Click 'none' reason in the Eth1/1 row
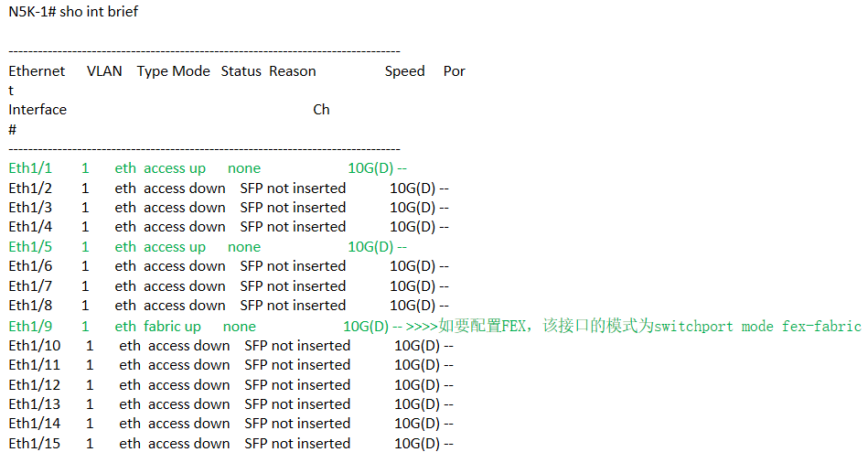 pos(244,168)
